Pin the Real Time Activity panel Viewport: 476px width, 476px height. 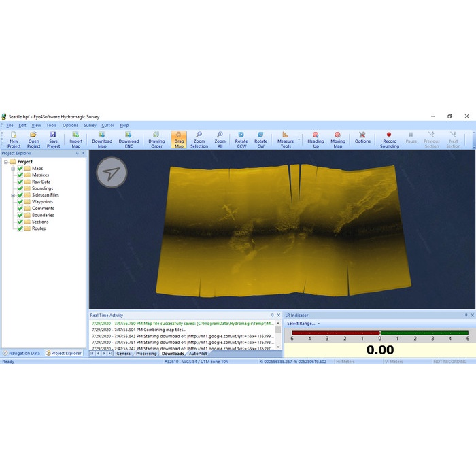pyautogui.click(x=272, y=315)
